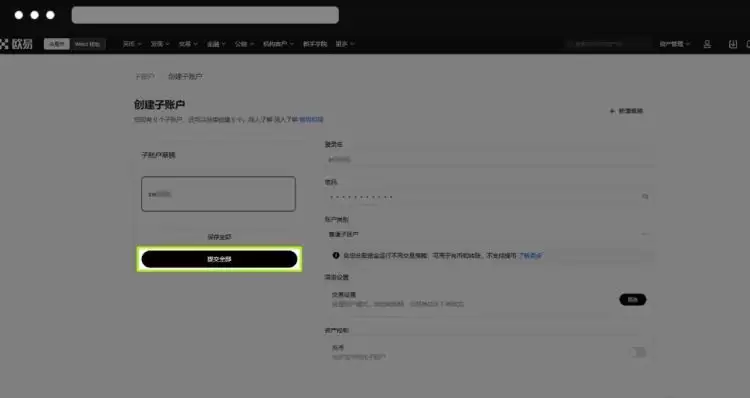Image resolution: width=750 pixels, height=398 pixels.
Task: Click the browser address bar
Action: click(x=205, y=15)
